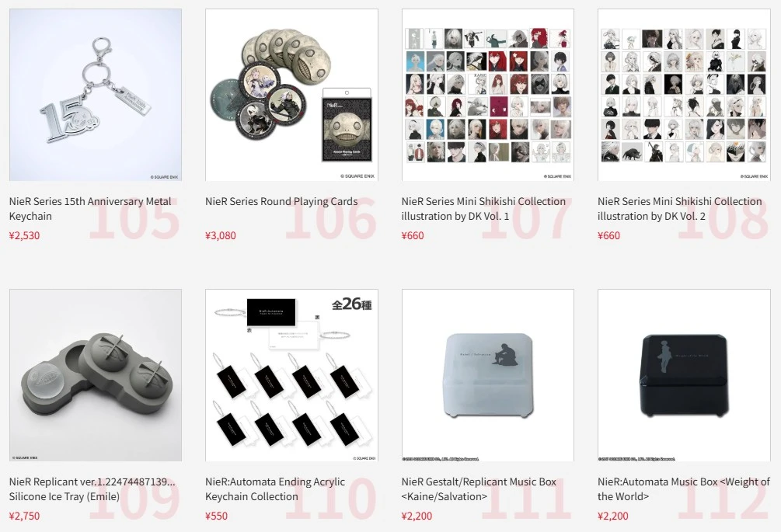Click the NieR Series Round Playing Cards title
This screenshot has width=781, height=532.
point(281,202)
